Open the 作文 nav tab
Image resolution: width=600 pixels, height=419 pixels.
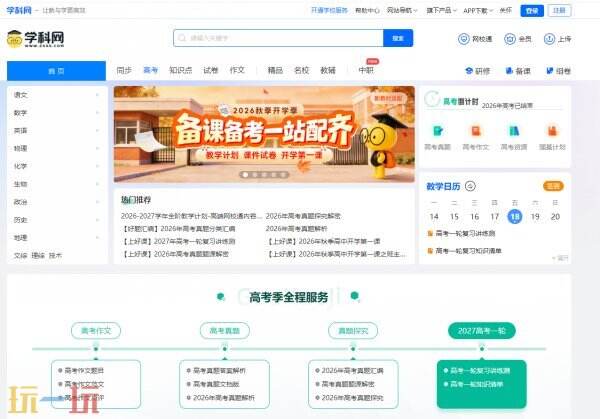[x=237, y=70]
